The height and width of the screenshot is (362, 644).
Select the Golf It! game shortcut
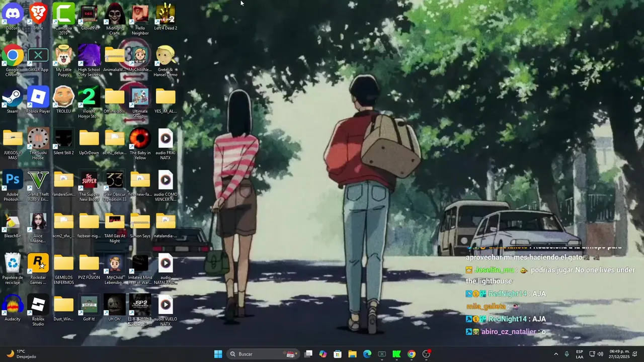[89, 308]
